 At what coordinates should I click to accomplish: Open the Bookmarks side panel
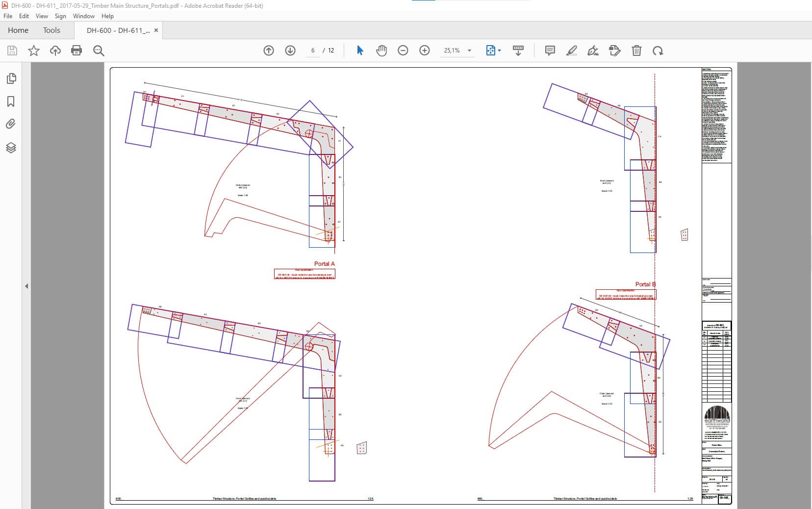click(11, 102)
